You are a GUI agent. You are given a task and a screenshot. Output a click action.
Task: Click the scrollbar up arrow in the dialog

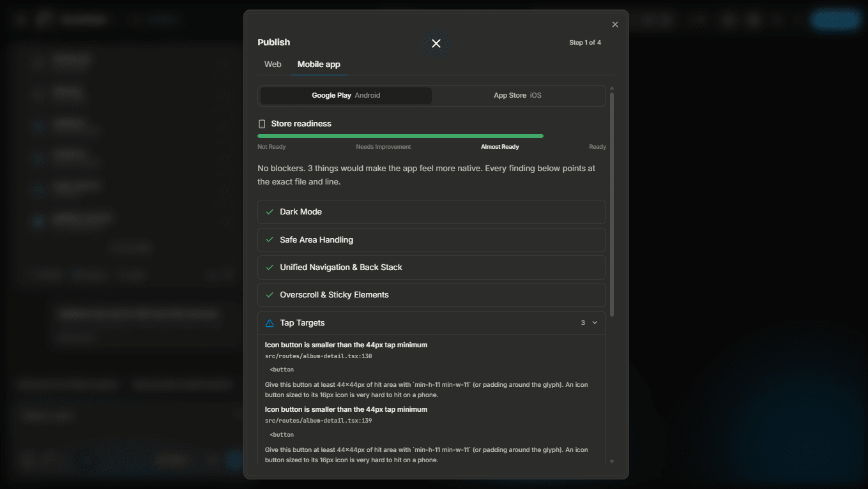pyautogui.click(x=612, y=88)
